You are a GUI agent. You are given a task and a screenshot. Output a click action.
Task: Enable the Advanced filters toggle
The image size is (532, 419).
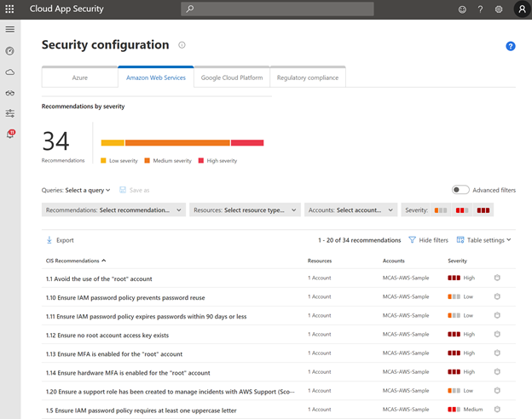[x=460, y=190]
